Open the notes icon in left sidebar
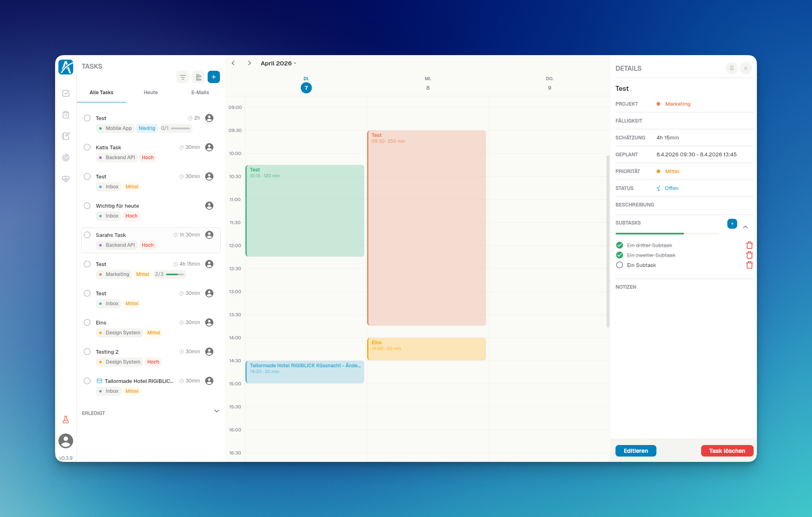Screen dimensions: 812x517 point(66,136)
